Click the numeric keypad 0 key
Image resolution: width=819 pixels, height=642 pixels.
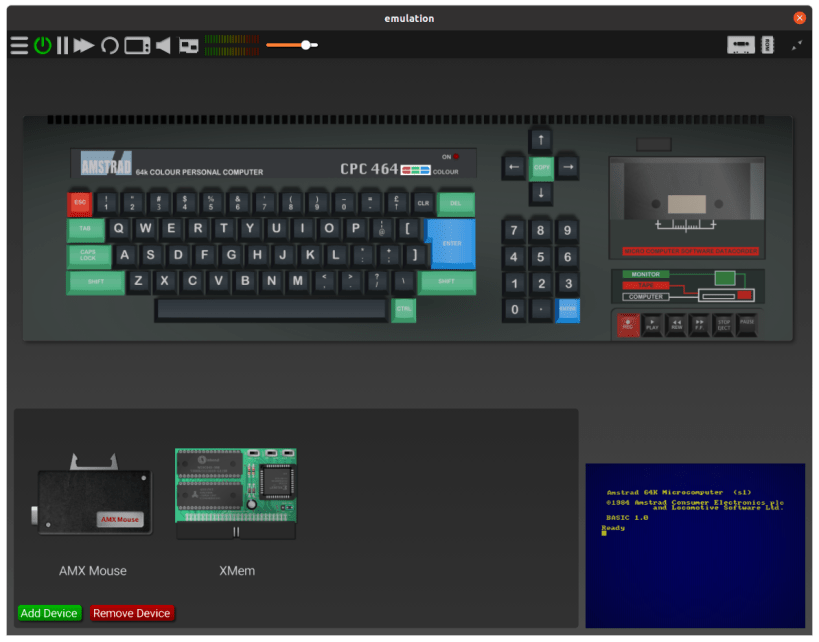pyautogui.click(x=514, y=311)
